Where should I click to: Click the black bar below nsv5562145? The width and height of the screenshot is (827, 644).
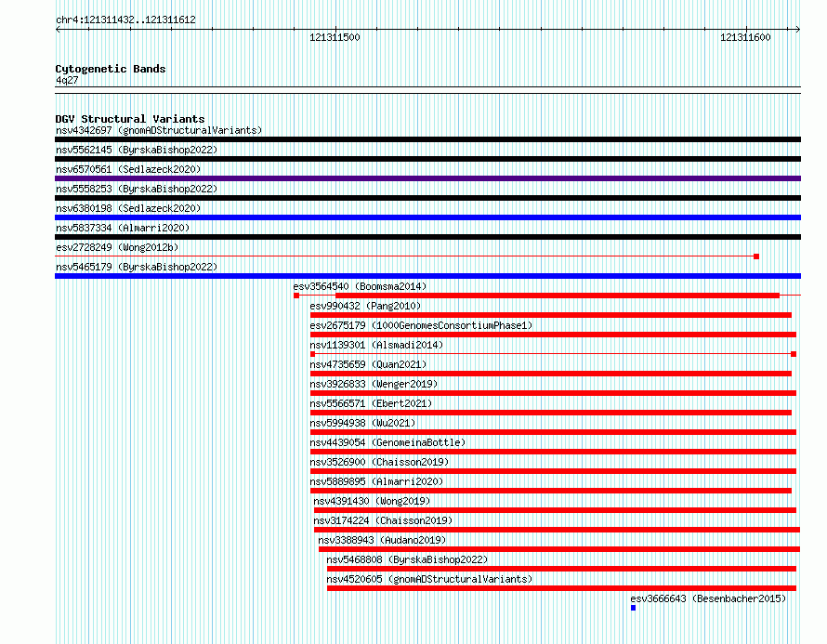pyautogui.click(x=427, y=159)
